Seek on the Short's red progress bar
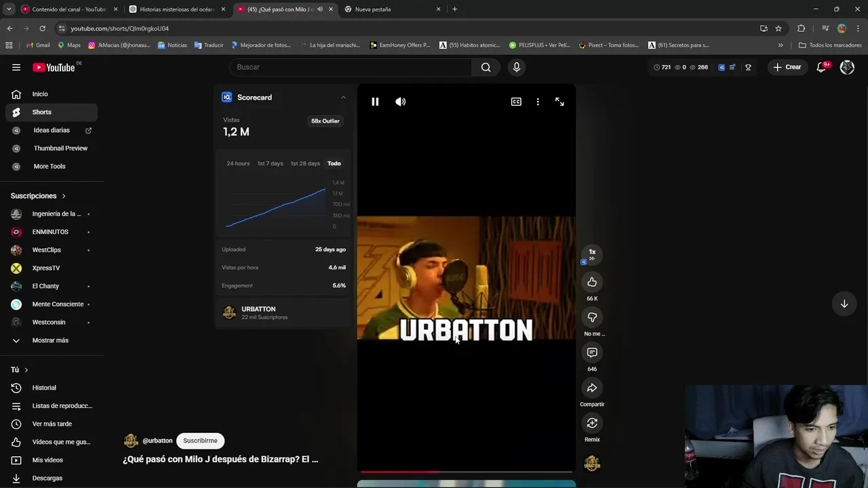 [x=466, y=471]
